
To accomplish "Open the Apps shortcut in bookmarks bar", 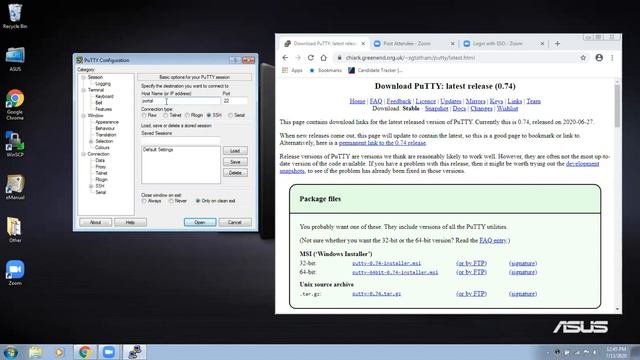I will coord(292,70).
